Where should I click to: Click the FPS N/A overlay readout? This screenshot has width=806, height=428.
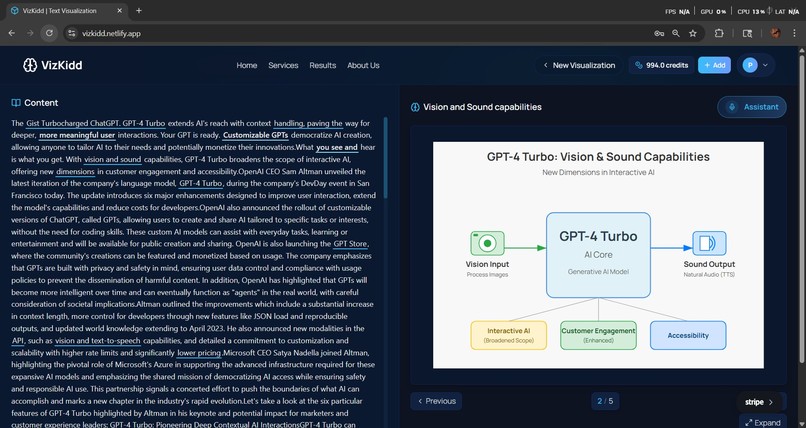[677, 11]
